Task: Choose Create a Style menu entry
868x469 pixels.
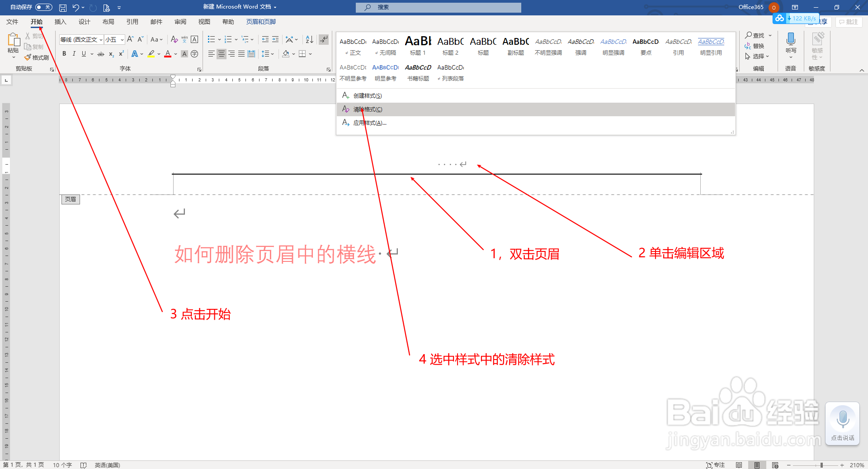Action: click(536, 96)
